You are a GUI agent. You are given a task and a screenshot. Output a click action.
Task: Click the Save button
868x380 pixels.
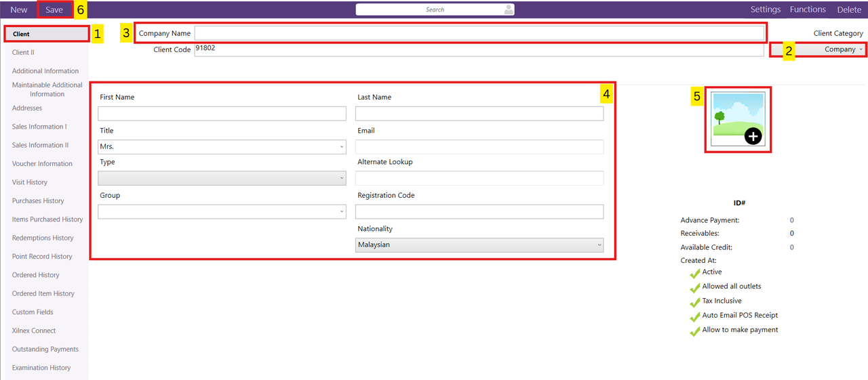(x=54, y=10)
